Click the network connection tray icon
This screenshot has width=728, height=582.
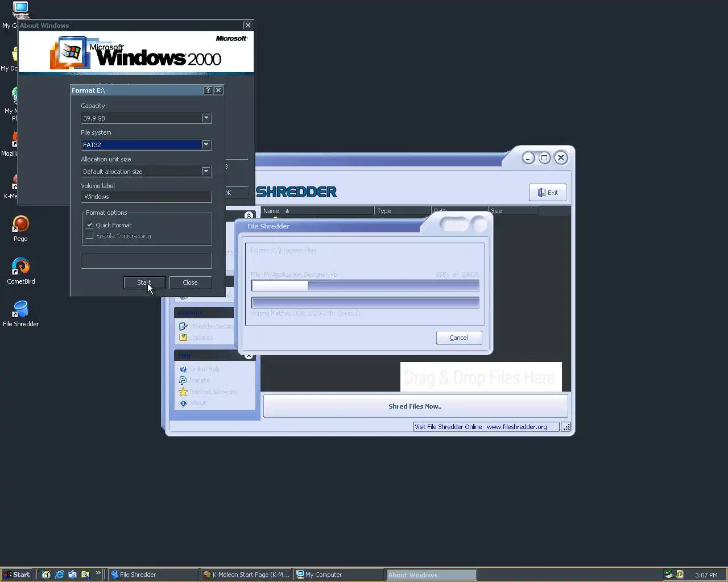point(669,575)
